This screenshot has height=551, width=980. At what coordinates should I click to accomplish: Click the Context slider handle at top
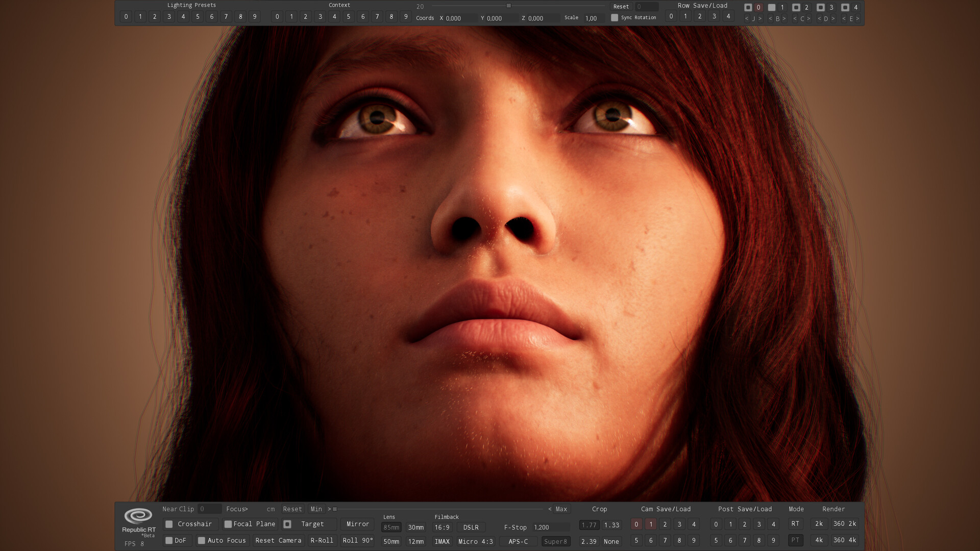click(x=508, y=6)
